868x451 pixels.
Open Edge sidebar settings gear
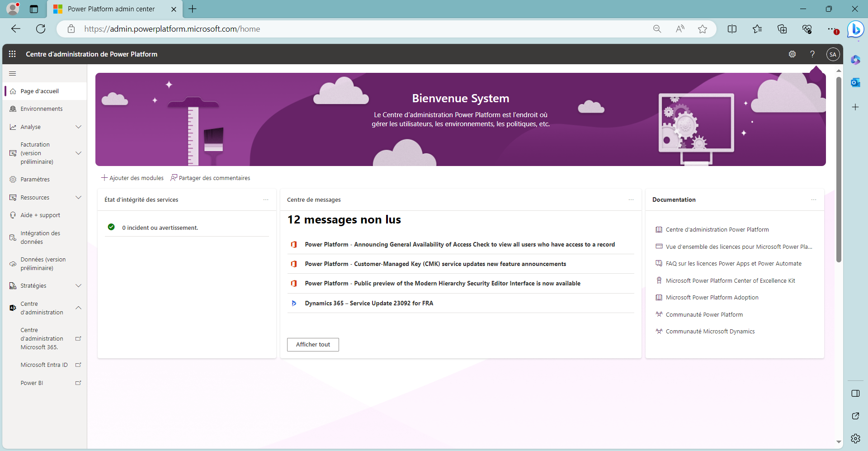pyautogui.click(x=855, y=438)
